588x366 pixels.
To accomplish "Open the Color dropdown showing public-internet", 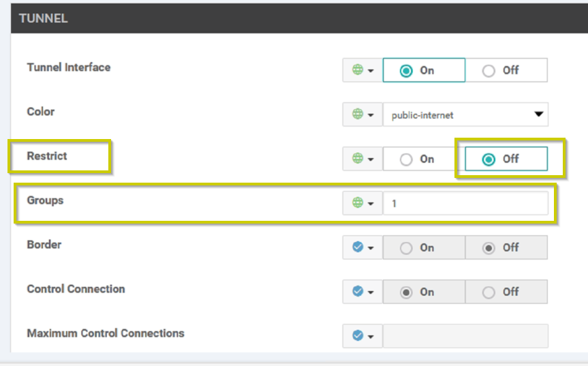I will (x=465, y=115).
